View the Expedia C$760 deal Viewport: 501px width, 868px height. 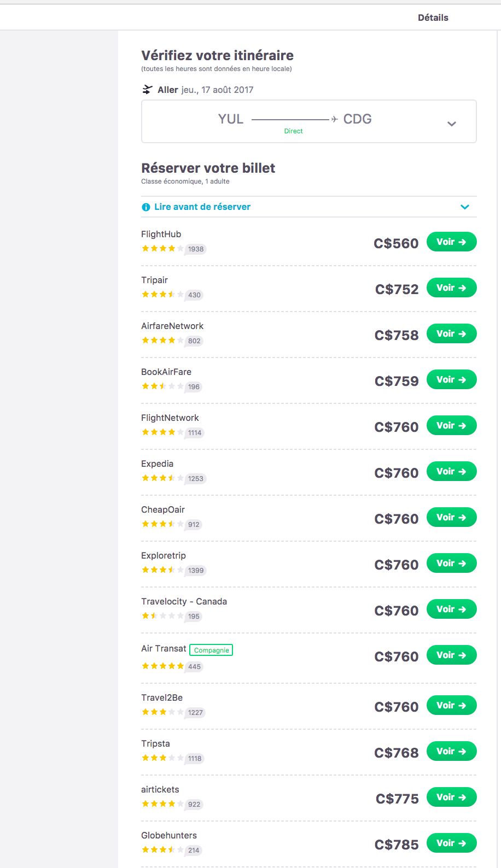451,472
